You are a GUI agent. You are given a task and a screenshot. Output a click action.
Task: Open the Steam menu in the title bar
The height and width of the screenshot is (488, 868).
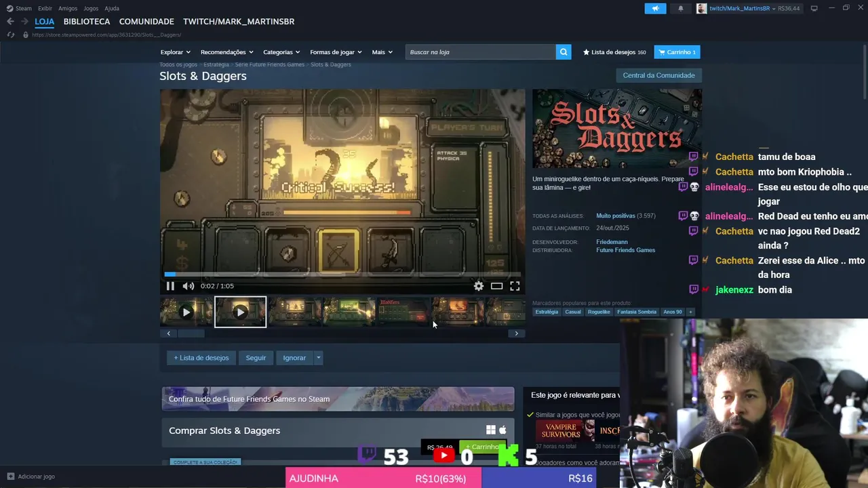(19, 8)
